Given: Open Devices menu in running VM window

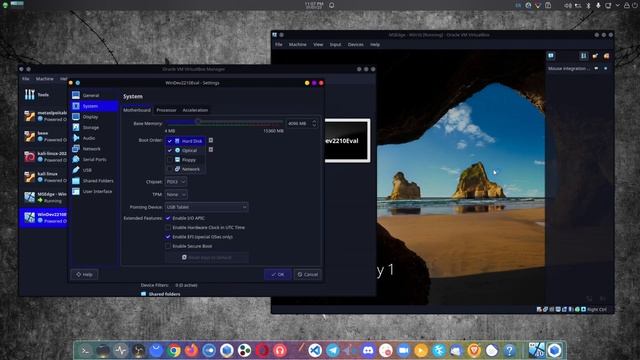Looking at the screenshot, I should (x=356, y=44).
